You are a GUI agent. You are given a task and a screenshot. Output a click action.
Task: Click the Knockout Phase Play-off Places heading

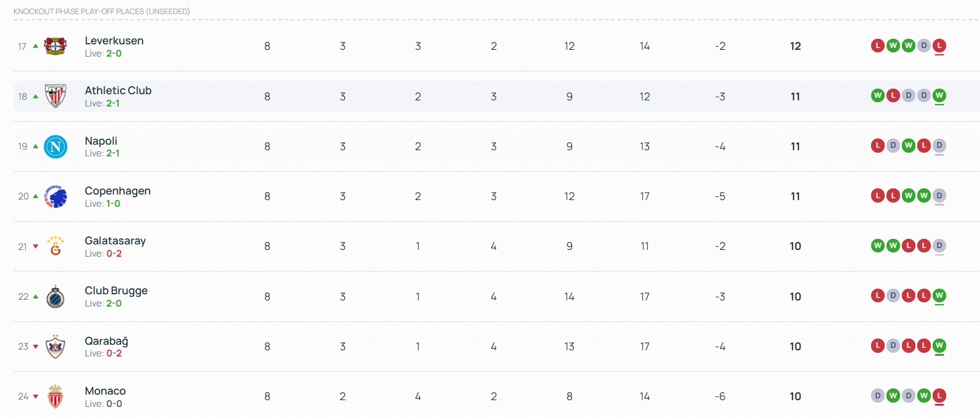[102, 11]
